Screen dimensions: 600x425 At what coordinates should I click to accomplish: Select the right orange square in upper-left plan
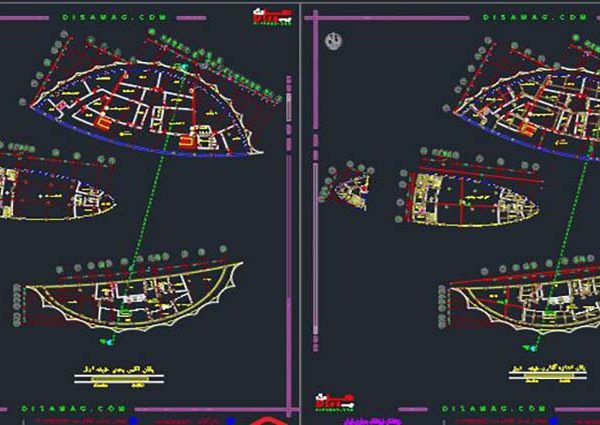[x=185, y=143]
